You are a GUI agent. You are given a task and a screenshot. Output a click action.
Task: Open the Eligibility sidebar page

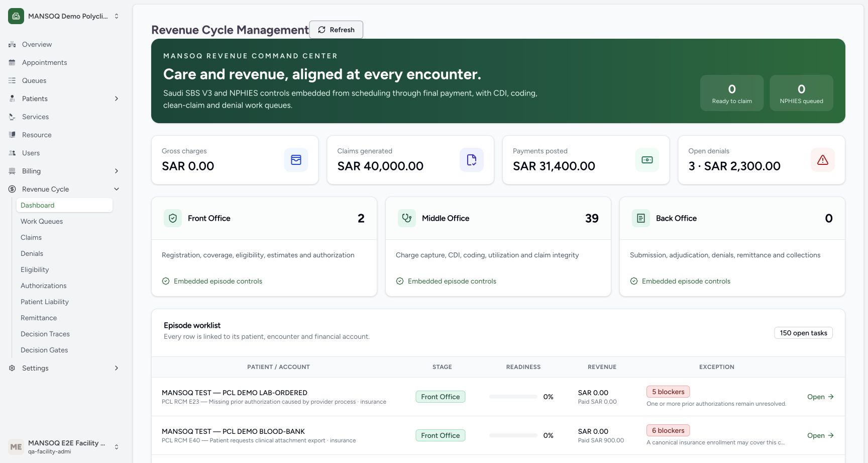[x=64, y=269]
